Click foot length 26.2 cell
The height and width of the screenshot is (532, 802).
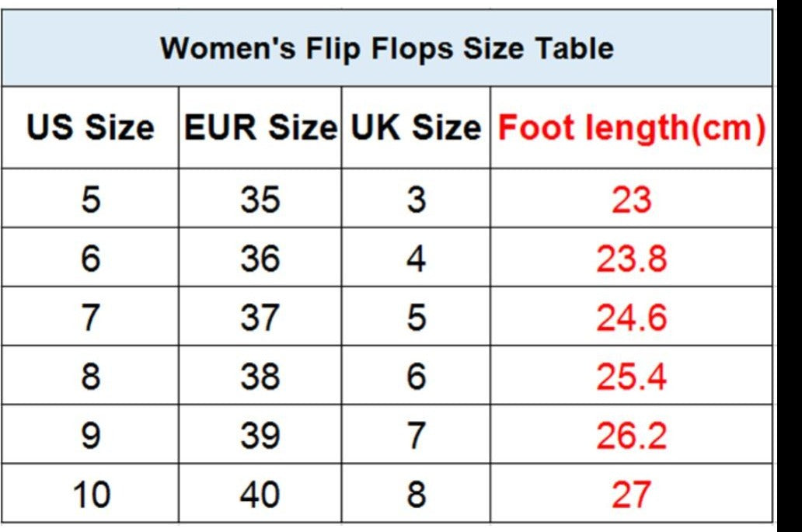(631, 436)
